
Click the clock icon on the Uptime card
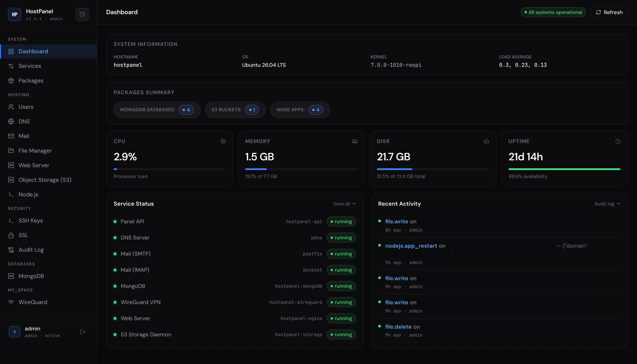click(618, 141)
